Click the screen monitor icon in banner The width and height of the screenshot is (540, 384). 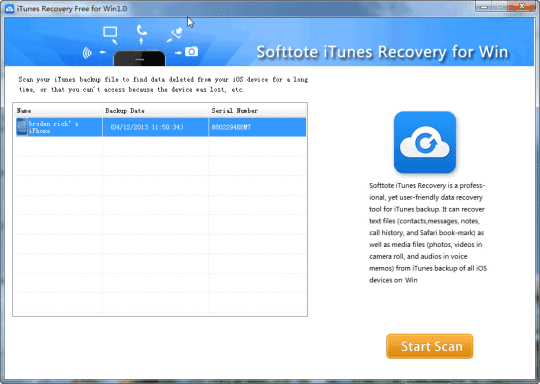click(x=110, y=32)
